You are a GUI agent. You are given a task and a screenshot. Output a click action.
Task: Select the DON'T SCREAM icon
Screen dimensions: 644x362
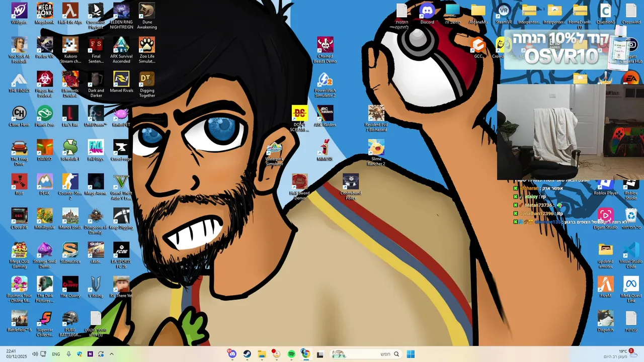[x=299, y=119]
